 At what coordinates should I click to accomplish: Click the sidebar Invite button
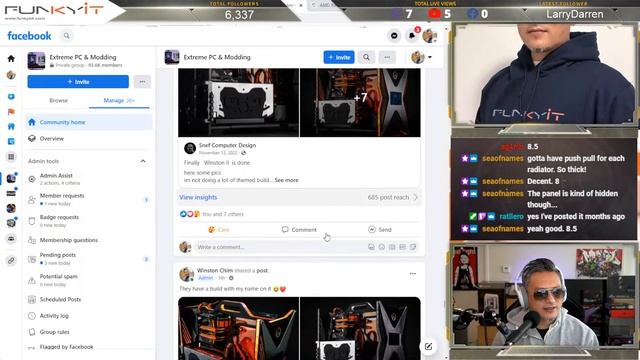pyautogui.click(x=78, y=82)
